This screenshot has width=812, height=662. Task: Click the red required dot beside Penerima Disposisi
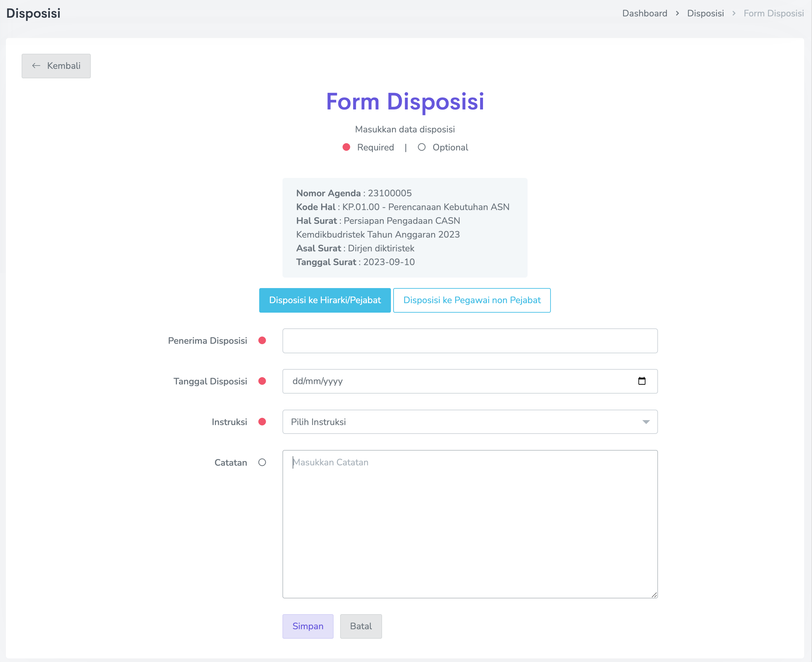pyautogui.click(x=262, y=341)
